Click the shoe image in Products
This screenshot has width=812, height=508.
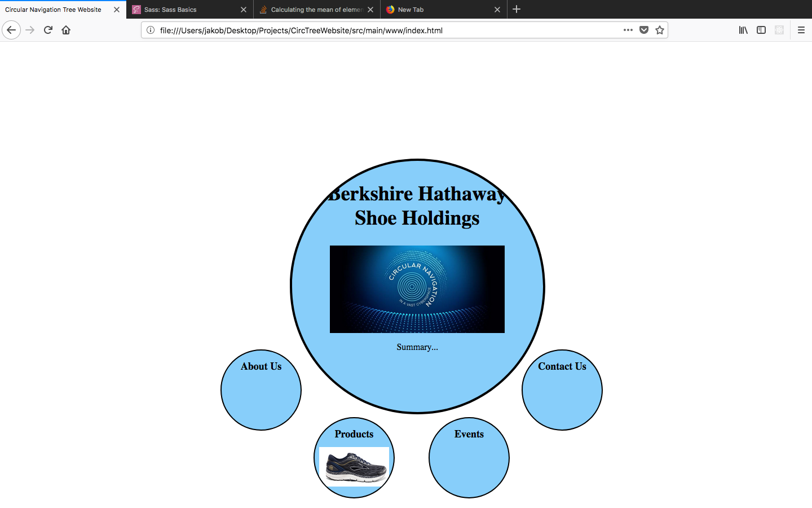click(x=354, y=467)
